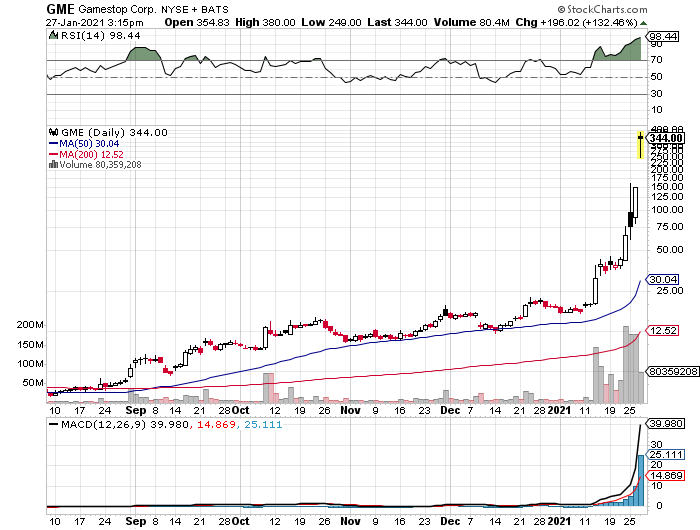
Task: Click the 80359208 volume axis tag
Action: point(673,371)
